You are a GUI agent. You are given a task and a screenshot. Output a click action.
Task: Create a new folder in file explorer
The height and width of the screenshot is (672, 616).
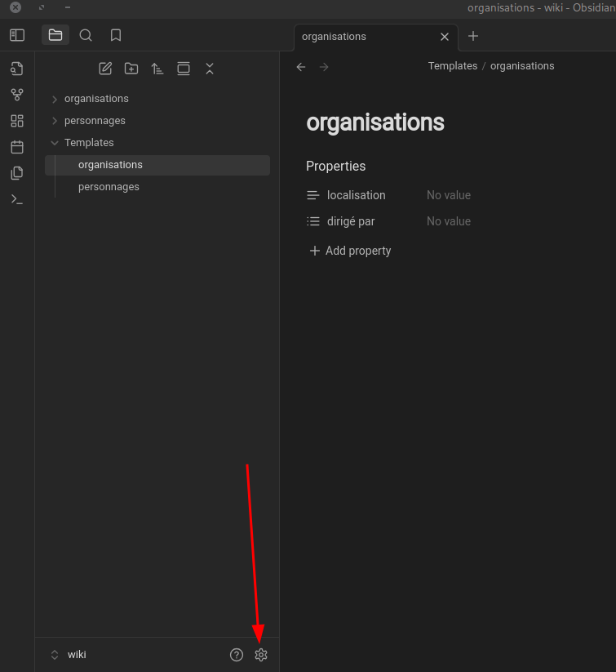click(x=131, y=69)
